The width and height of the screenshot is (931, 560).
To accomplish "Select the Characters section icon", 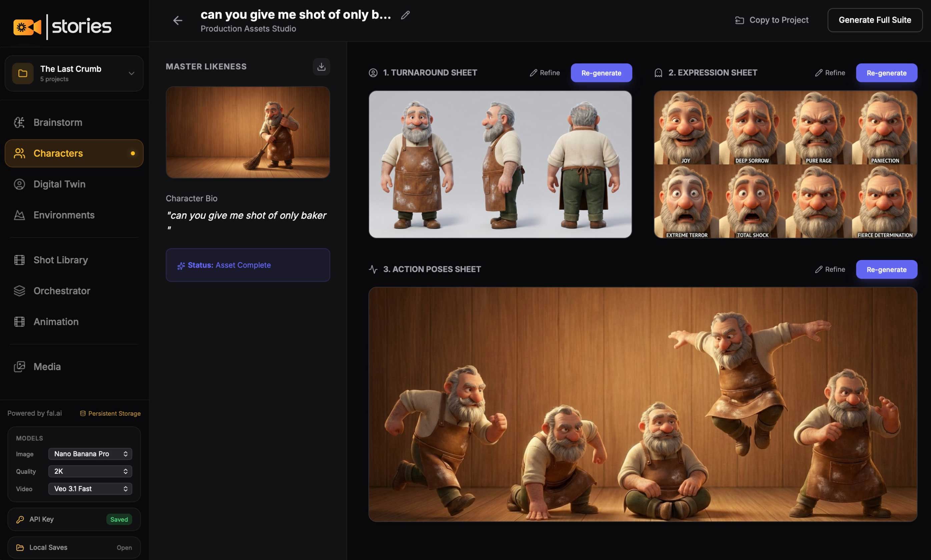I will [19, 153].
